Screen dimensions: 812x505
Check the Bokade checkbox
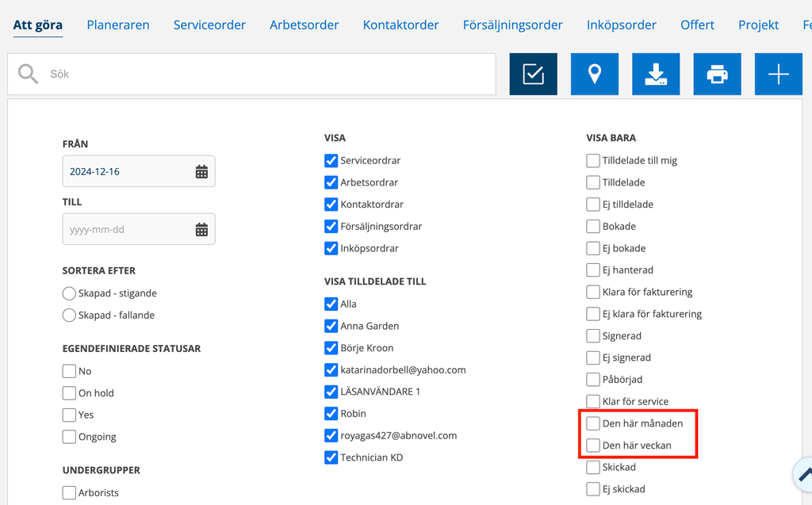593,227
